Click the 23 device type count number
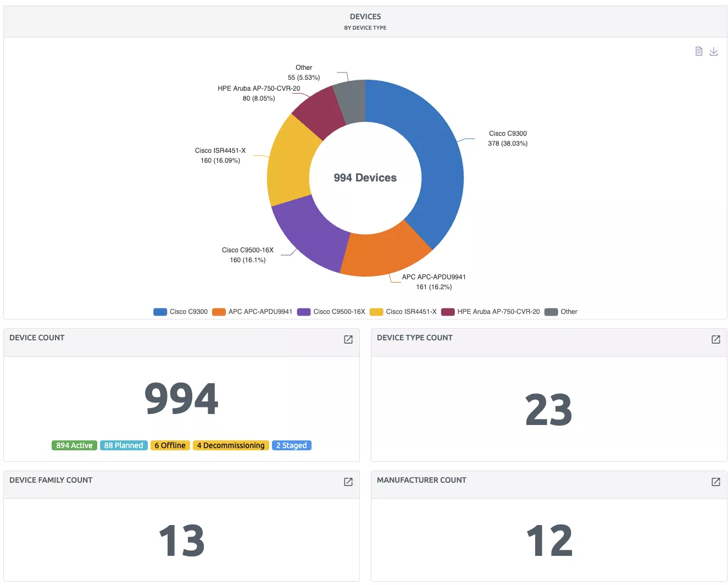 tap(548, 410)
